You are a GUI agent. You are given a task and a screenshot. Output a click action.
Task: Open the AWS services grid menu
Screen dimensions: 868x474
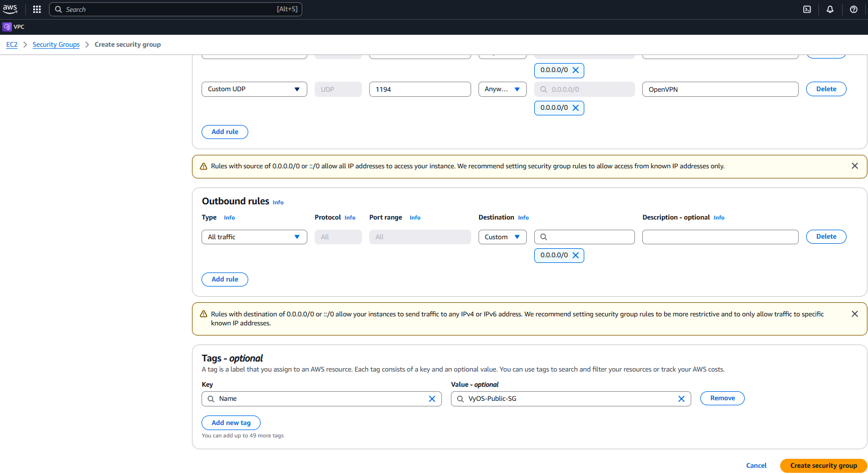click(37, 9)
